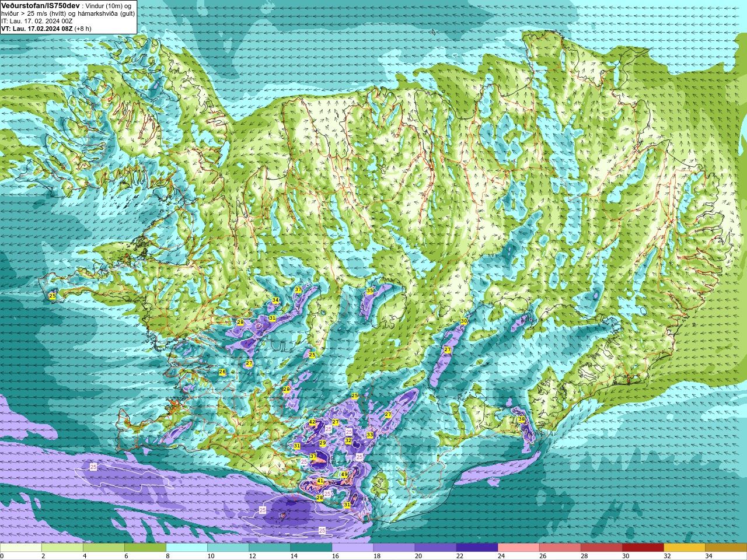The width and height of the screenshot is (747, 560).
Task: Click the "12" value on the legend scale
Action: coord(252,556)
